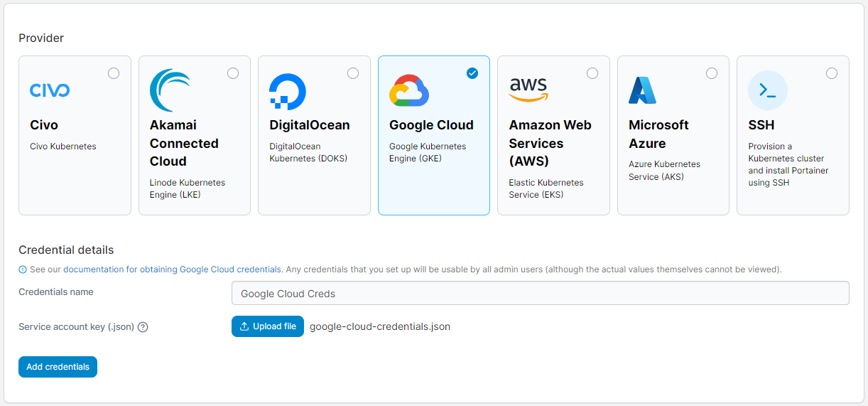Click the Add credentials button

pyautogui.click(x=58, y=367)
